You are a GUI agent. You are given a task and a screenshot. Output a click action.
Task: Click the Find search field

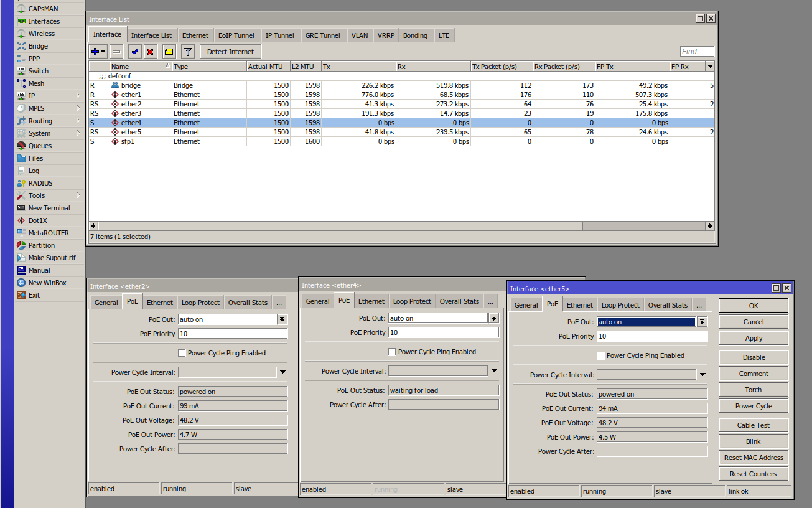coord(697,52)
